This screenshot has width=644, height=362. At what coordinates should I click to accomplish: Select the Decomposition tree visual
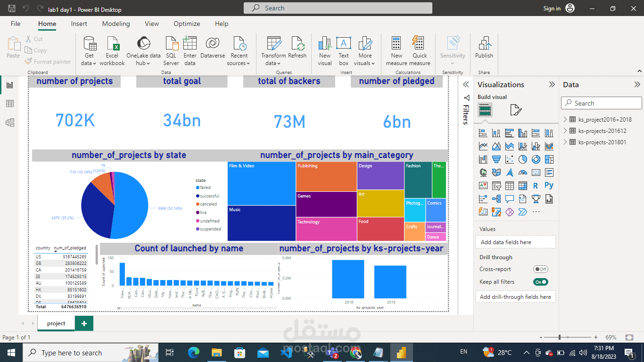pos(496,199)
